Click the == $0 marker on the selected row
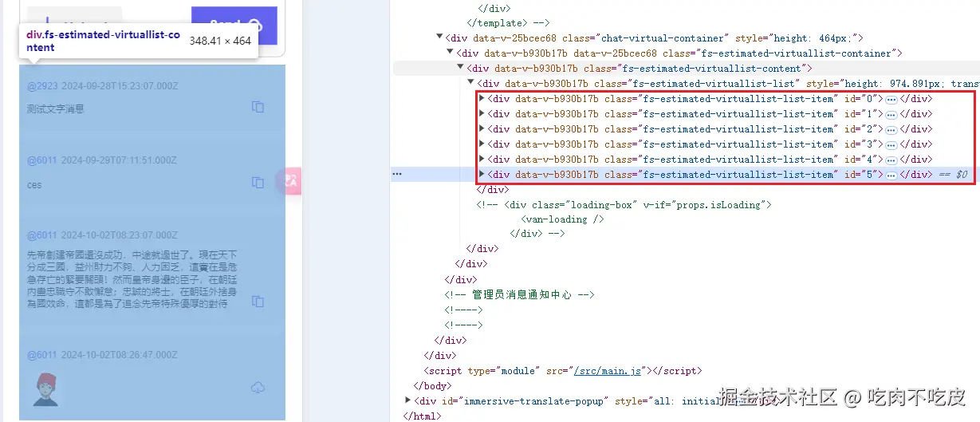Viewport: 980px width, 422px height. coord(954,174)
